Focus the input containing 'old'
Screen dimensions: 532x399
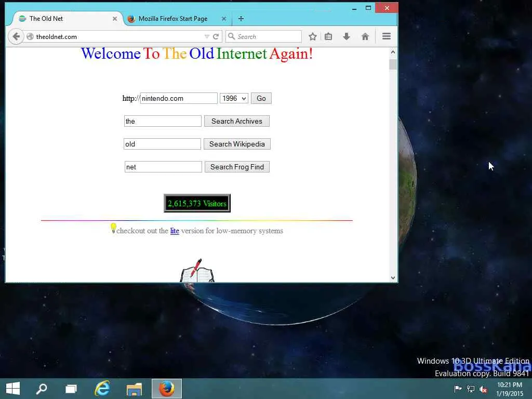[162, 144]
